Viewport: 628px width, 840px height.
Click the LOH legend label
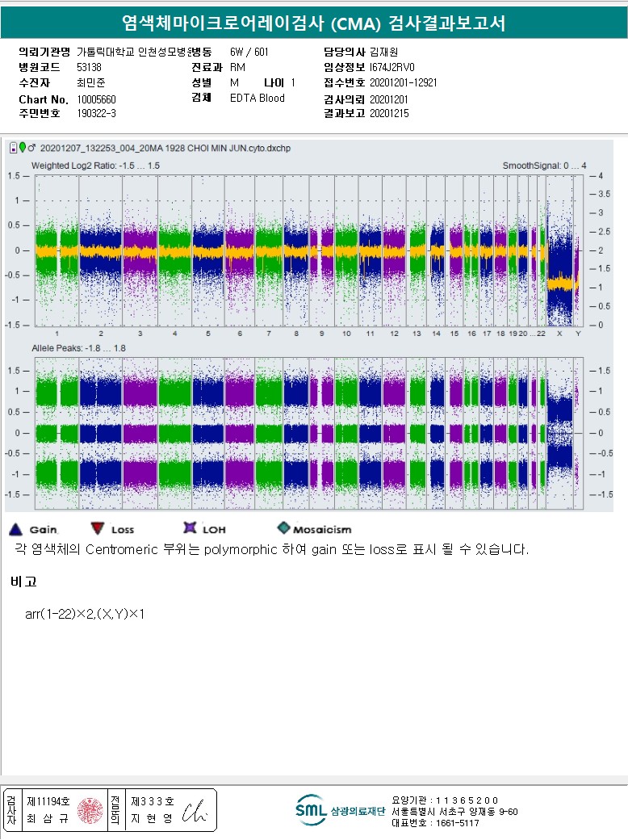(214, 530)
